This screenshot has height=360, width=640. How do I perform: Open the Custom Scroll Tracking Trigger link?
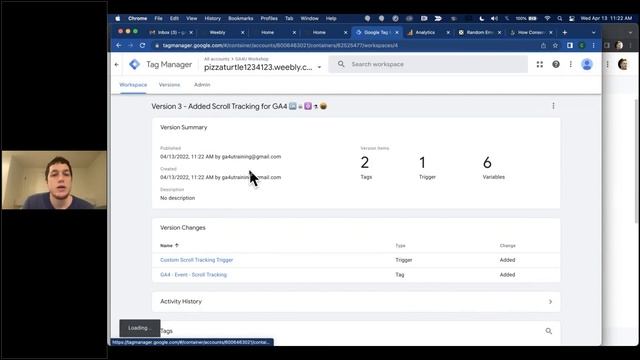point(196,260)
